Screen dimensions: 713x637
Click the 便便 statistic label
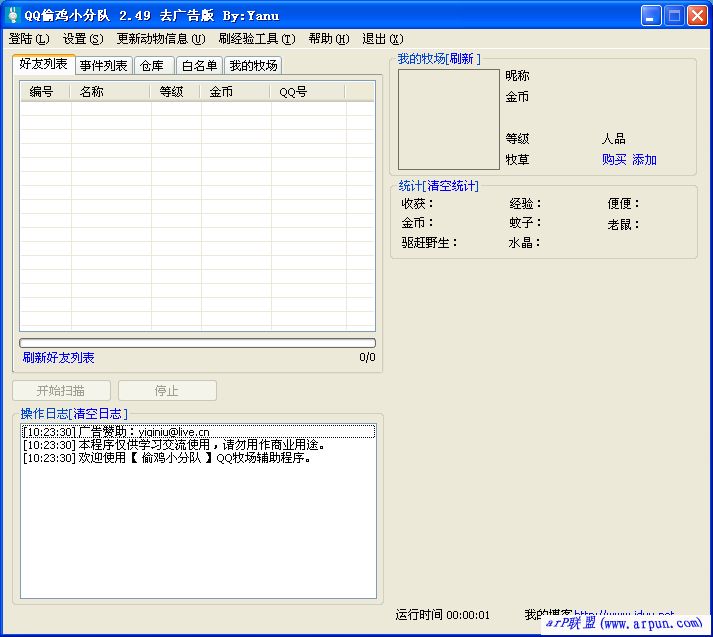(x=624, y=204)
